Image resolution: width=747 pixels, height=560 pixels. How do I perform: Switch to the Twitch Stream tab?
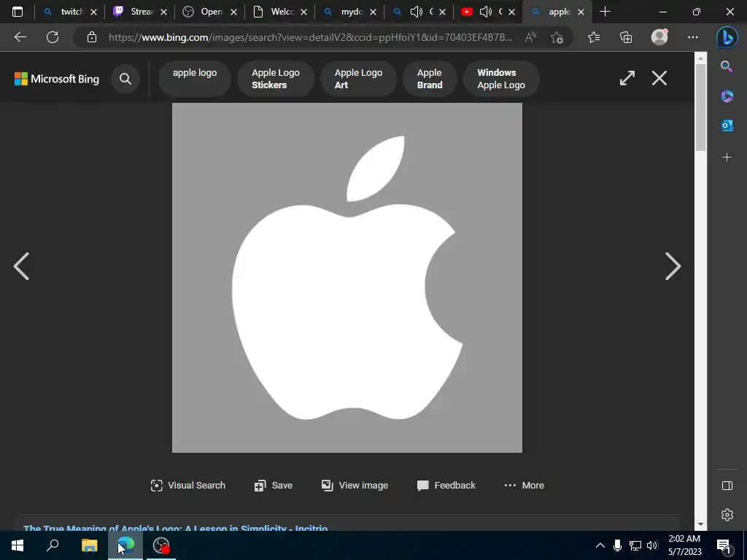click(x=140, y=12)
